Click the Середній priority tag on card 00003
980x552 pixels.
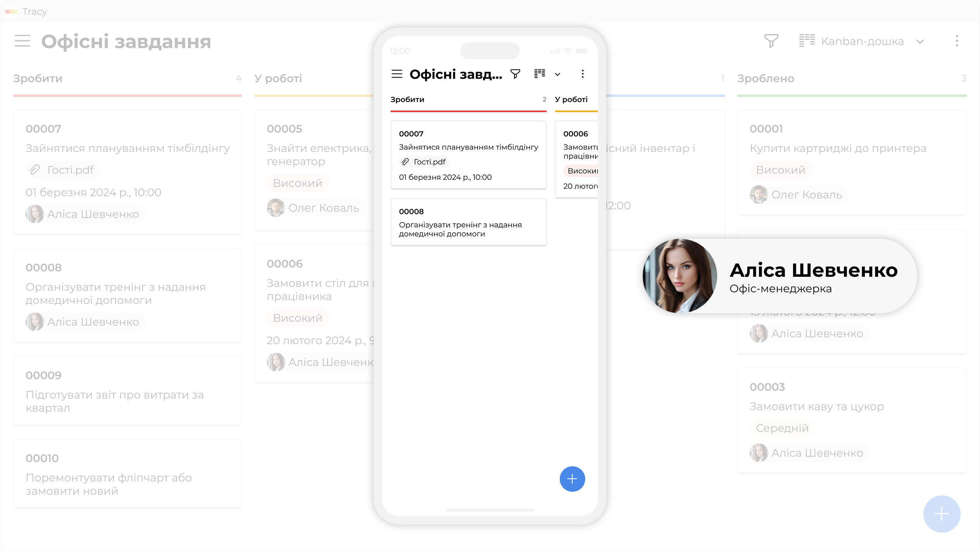pos(782,428)
